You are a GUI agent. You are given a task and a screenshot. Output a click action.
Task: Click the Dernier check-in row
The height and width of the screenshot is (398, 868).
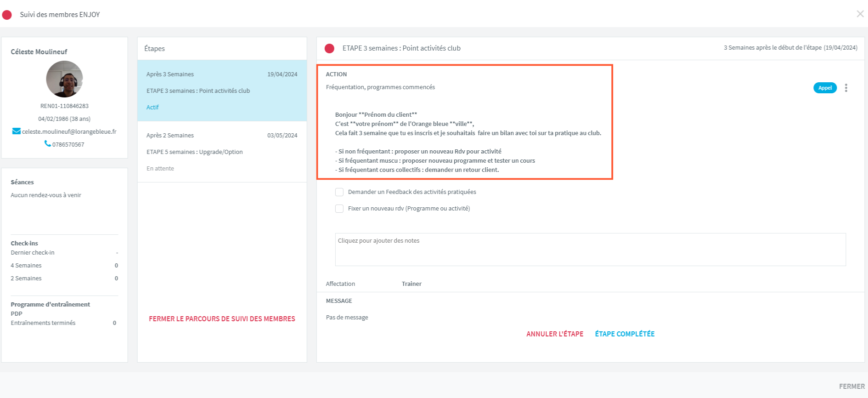point(64,253)
